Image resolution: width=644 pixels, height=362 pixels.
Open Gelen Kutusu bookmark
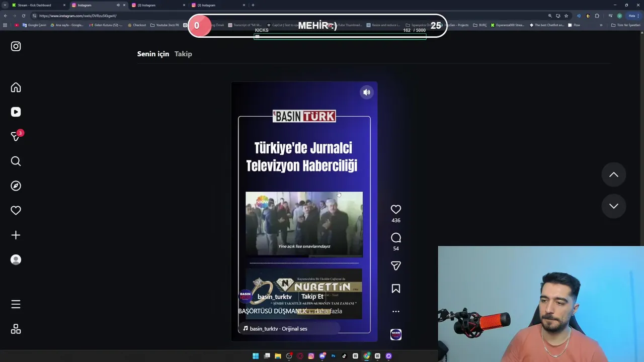tap(105, 25)
